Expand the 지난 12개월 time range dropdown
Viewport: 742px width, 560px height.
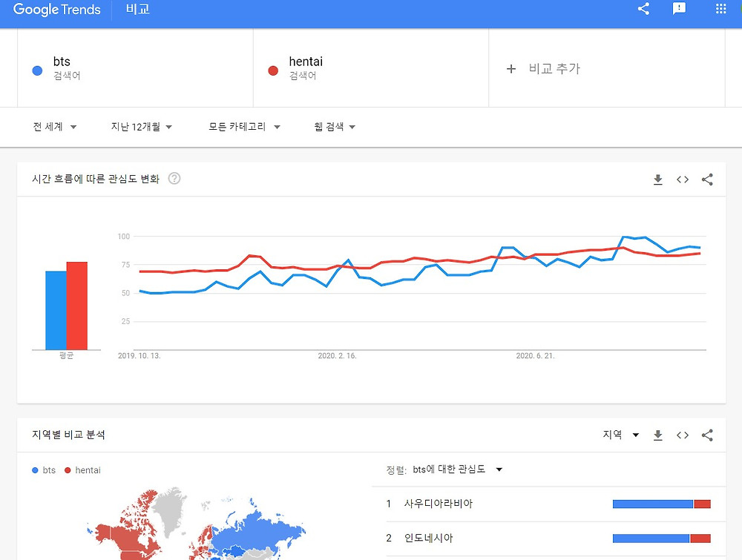tap(141, 127)
